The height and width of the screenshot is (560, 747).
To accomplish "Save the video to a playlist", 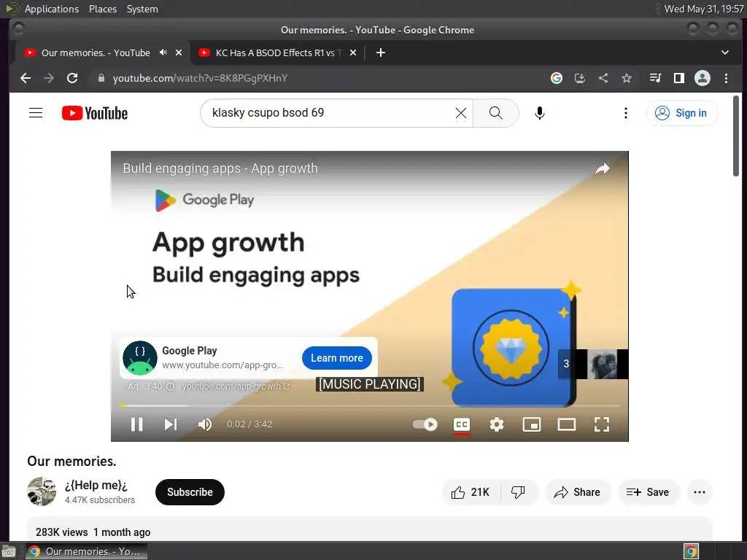I will coord(648,492).
